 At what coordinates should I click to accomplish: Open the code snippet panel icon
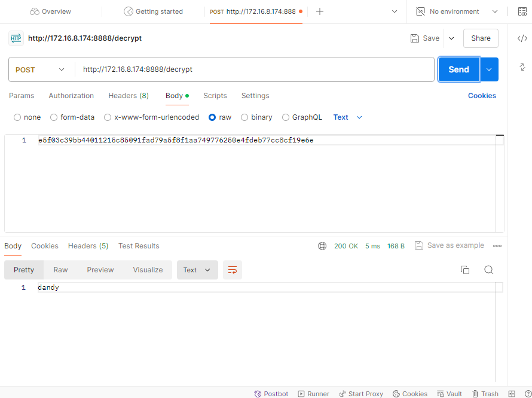click(522, 38)
